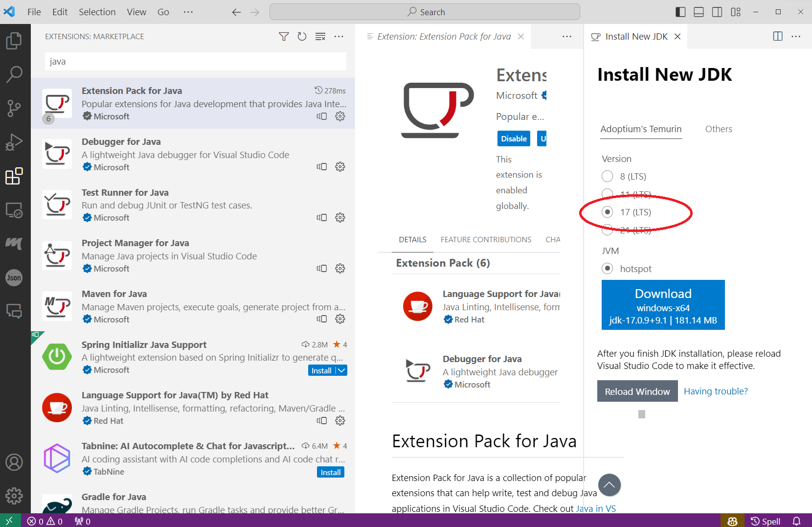Close the Install New JDK tab
812x527 pixels.
coord(677,36)
